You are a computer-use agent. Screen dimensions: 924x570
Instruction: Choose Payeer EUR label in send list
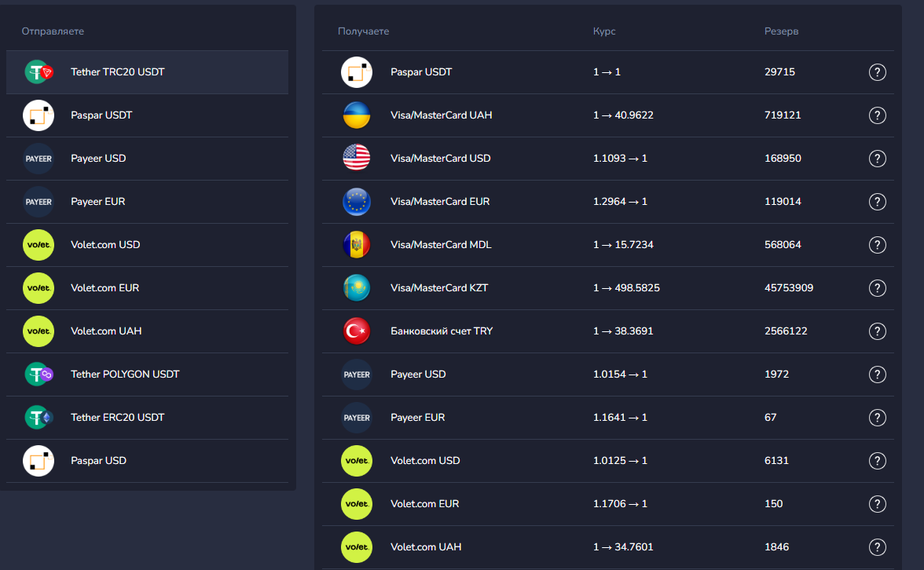tap(97, 202)
